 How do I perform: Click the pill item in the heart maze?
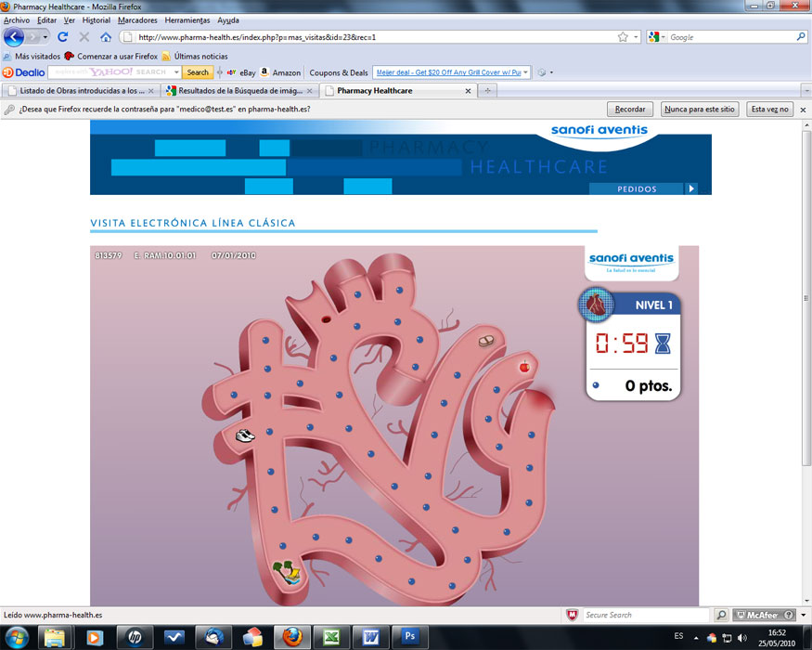tap(486, 341)
